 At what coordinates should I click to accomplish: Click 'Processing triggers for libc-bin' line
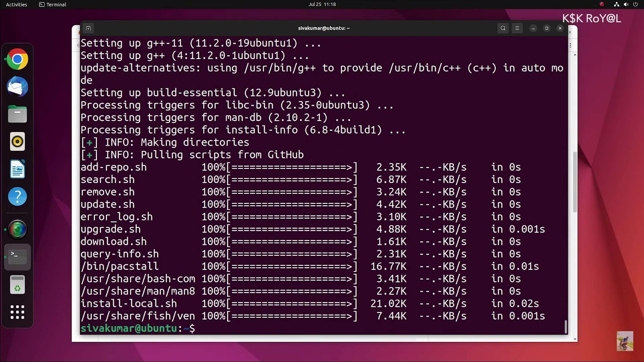tap(237, 105)
